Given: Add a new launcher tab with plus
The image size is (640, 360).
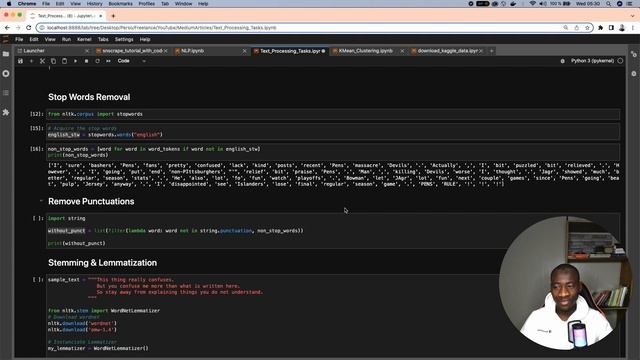Looking at the screenshot, I should tap(491, 51).
